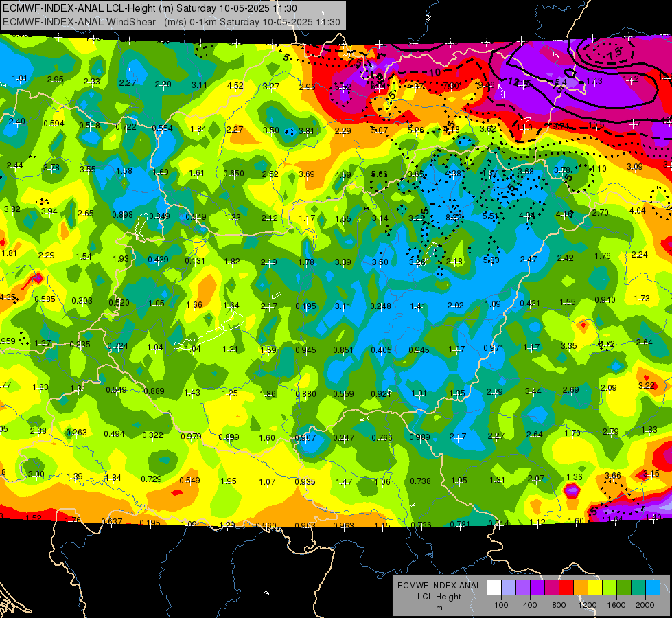The image size is (672, 618).
Task: Click the wind shear value 0.898
Action: (123, 215)
